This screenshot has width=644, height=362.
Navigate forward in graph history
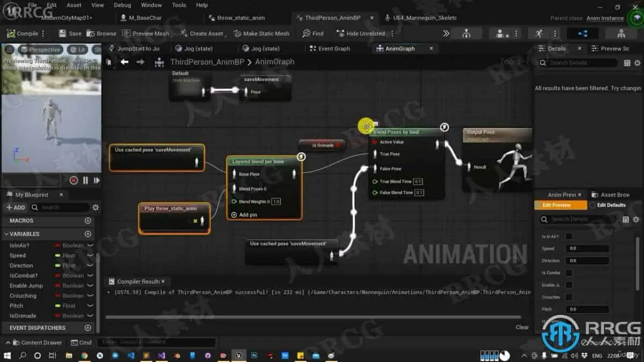[x=141, y=62]
